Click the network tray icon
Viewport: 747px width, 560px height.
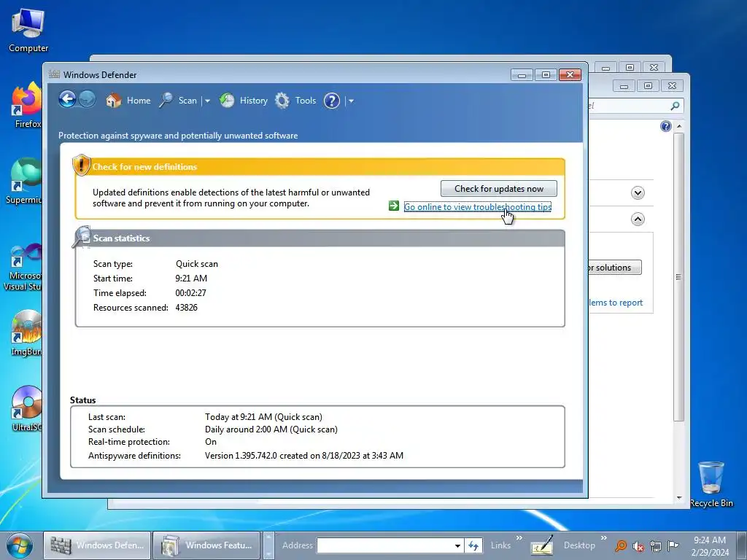tap(656, 545)
